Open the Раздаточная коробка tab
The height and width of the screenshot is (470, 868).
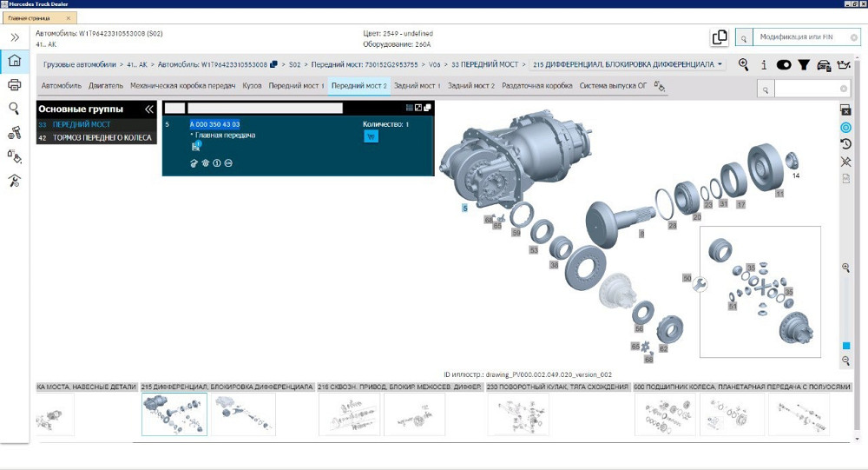(536, 86)
